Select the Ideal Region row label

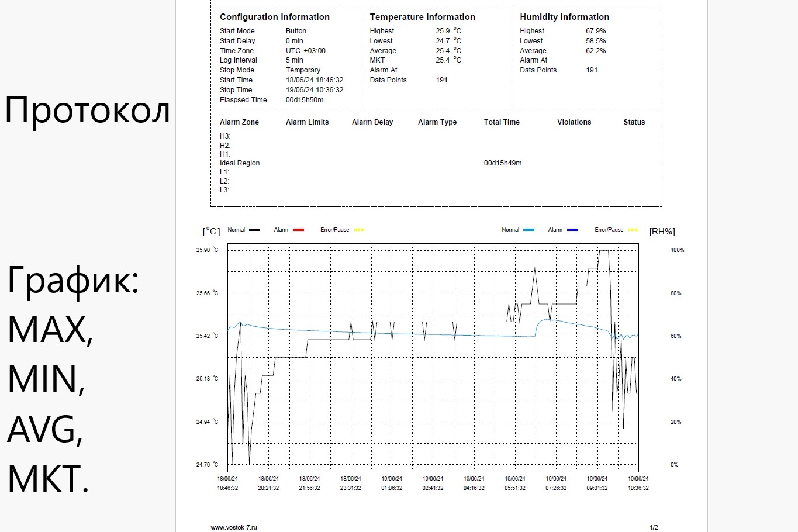point(240,163)
